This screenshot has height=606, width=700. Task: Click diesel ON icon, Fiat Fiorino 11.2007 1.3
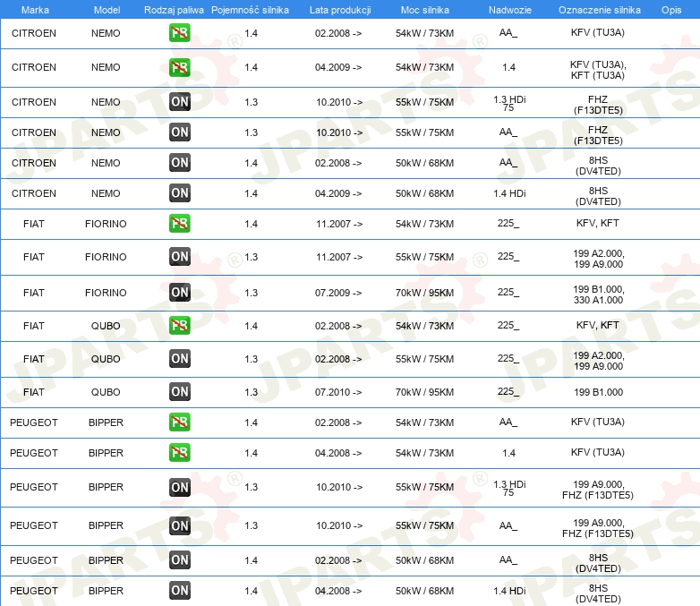pyautogui.click(x=179, y=257)
